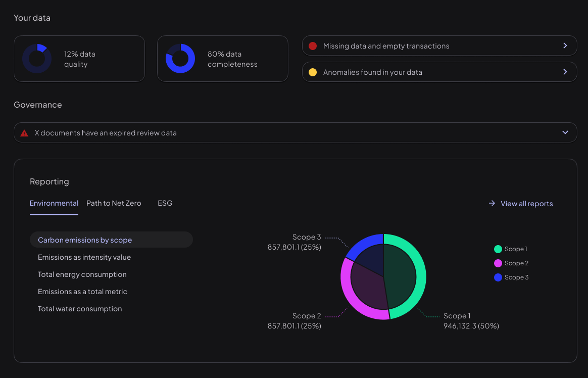
Task: Click the red warning triangle in Governance
Action: click(24, 133)
